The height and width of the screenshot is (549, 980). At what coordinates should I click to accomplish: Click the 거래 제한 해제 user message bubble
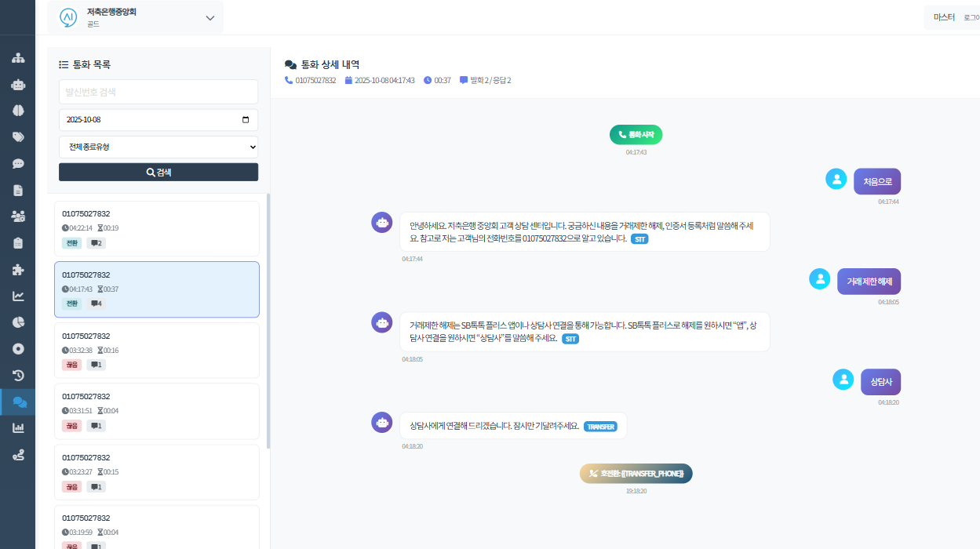pyautogui.click(x=869, y=282)
